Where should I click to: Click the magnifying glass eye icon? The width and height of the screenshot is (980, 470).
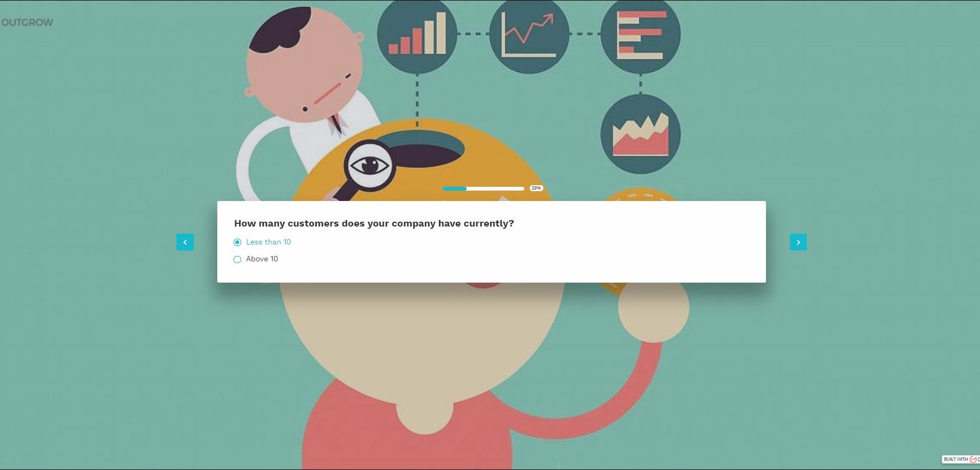click(370, 165)
